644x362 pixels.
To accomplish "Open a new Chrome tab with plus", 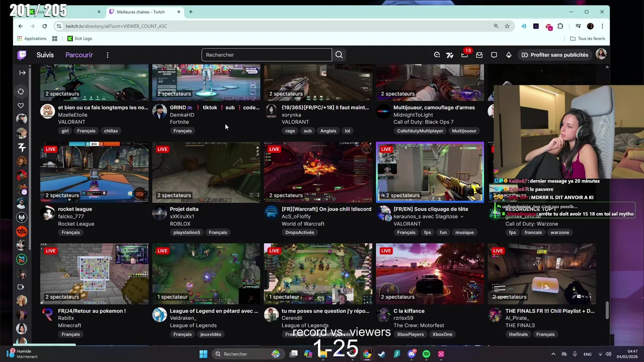I will [x=191, y=12].
